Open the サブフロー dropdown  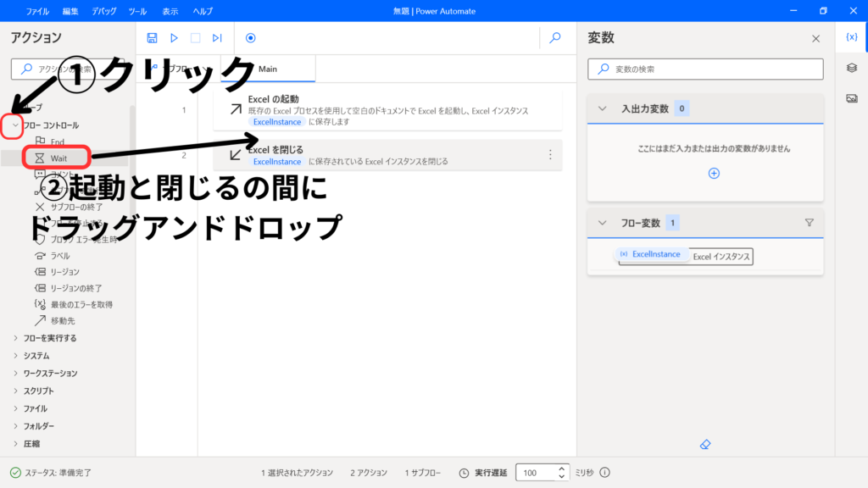[x=179, y=69]
